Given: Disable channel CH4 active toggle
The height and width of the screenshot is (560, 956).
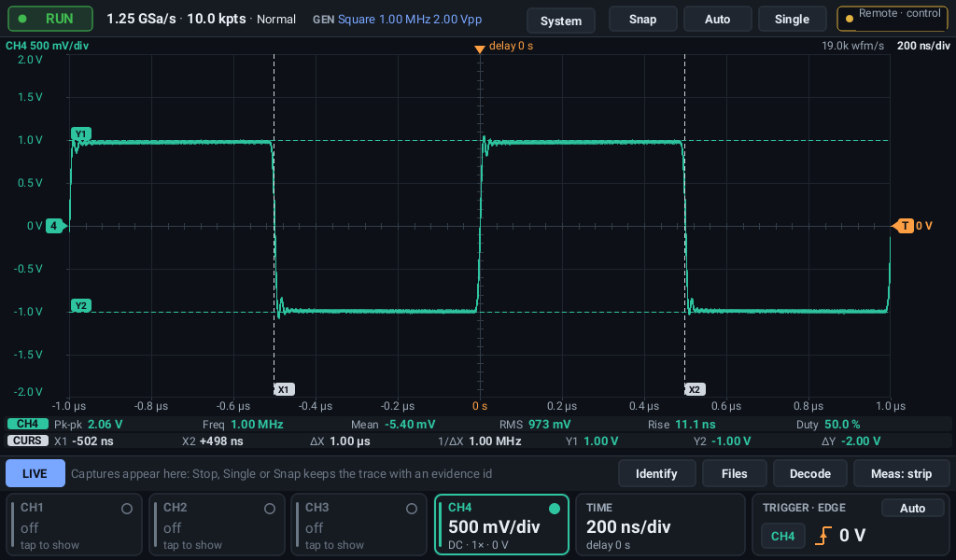Looking at the screenshot, I should [x=555, y=509].
